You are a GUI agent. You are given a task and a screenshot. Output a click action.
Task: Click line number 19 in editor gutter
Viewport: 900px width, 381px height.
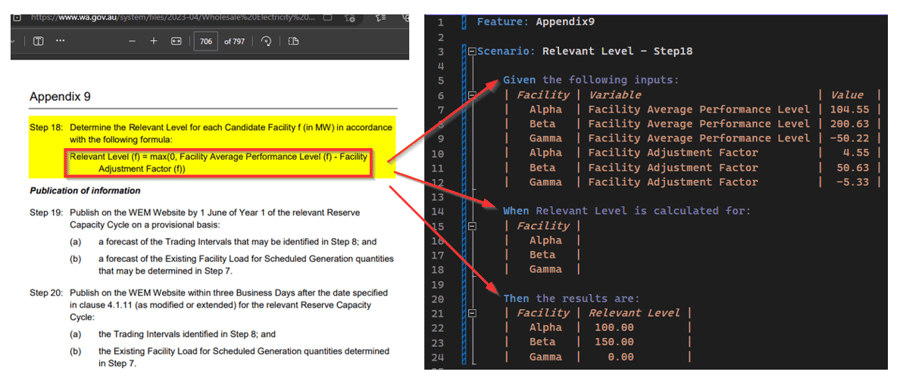click(439, 284)
